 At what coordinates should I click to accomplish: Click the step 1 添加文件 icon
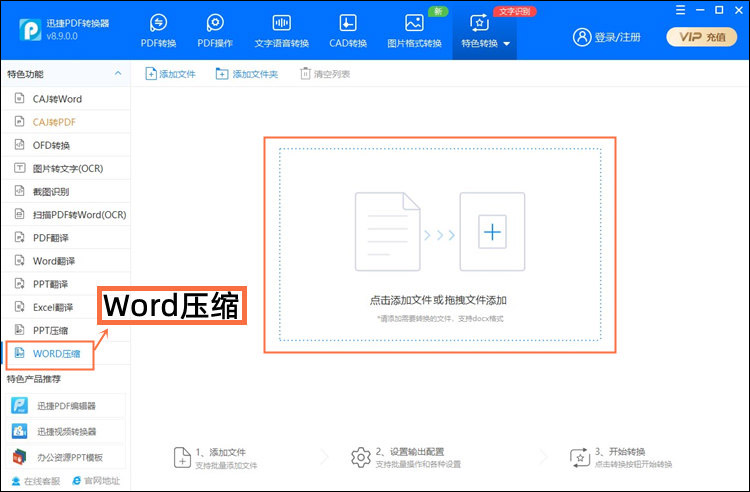[x=182, y=458]
